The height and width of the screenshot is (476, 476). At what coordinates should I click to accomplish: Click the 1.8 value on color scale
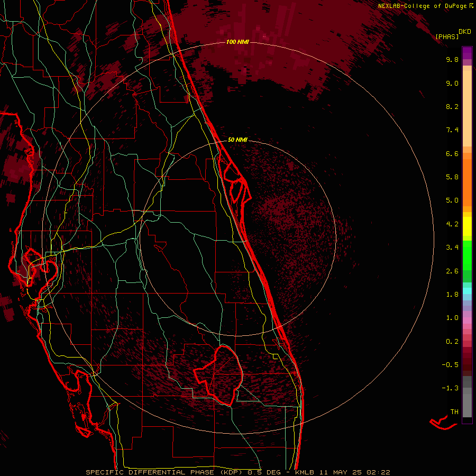(452, 295)
